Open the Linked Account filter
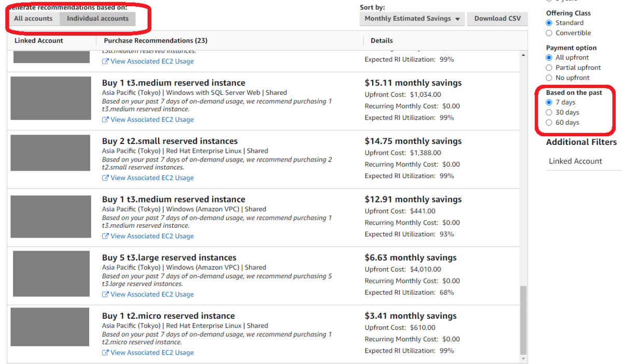622x364 pixels. point(575,161)
